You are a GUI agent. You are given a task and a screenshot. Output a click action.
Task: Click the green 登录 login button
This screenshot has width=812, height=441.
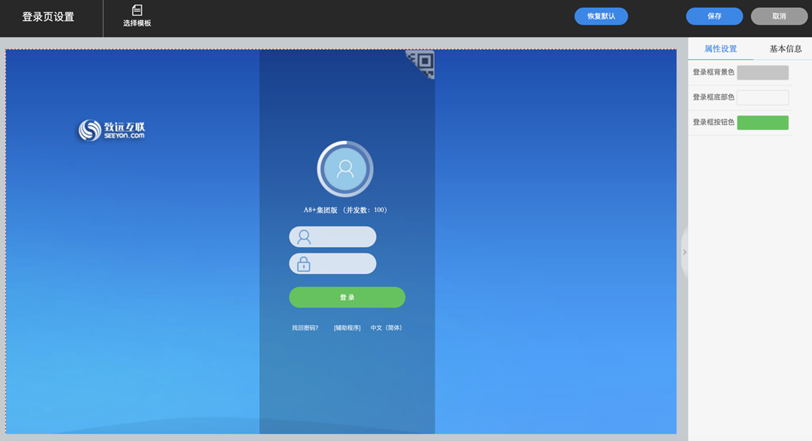pos(347,297)
